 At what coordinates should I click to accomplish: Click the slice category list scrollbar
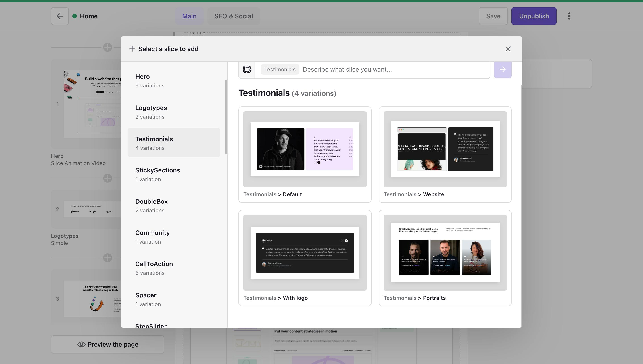(x=226, y=117)
